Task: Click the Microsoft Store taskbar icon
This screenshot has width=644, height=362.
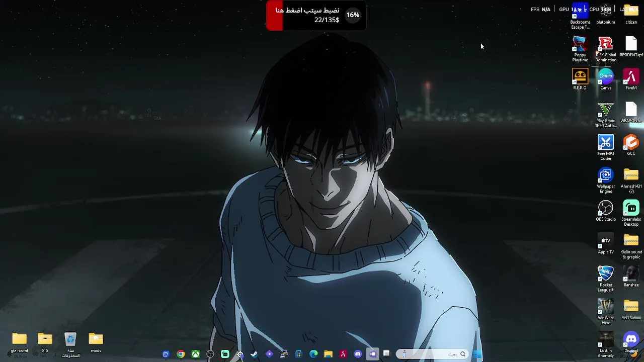Action: click(x=298, y=354)
